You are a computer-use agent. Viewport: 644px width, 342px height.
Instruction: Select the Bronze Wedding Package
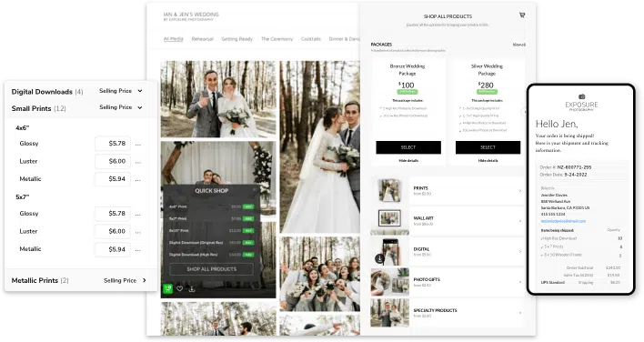pos(408,147)
